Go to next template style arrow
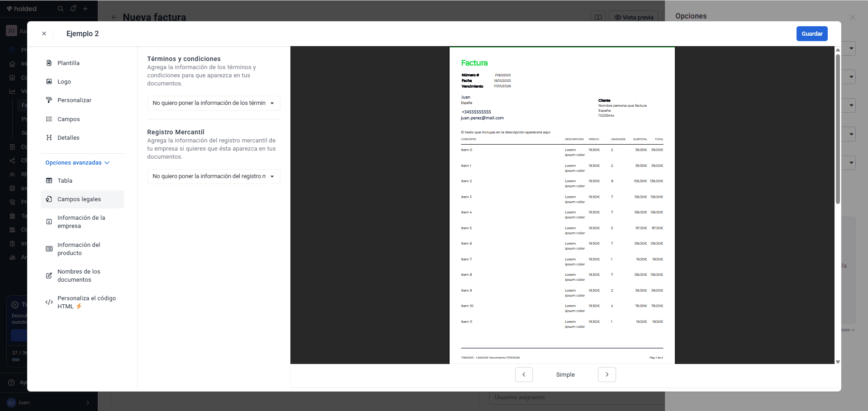Viewport: 868px width, 411px height. click(x=607, y=374)
